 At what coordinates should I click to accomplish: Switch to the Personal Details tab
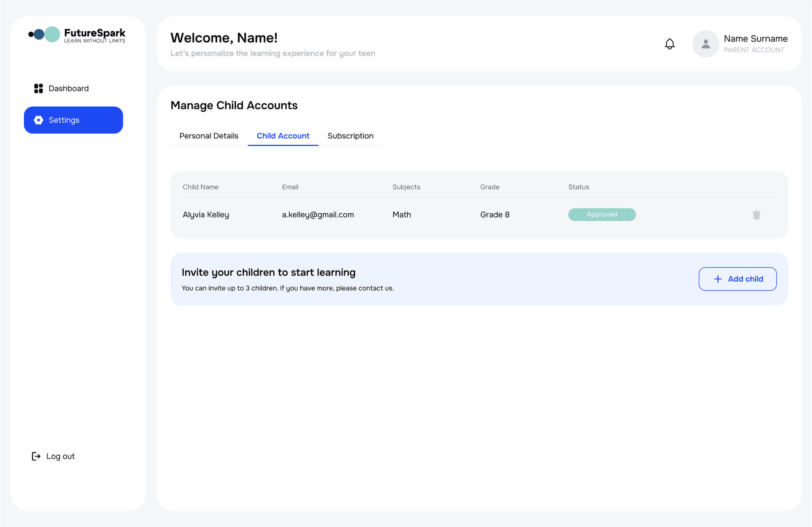pos(208,136)
